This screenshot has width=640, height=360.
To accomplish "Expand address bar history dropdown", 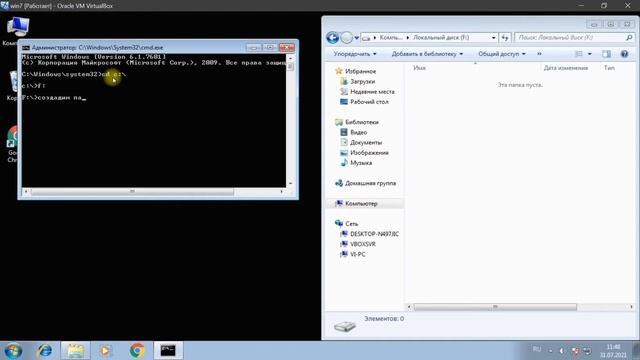I will pyautogui.click(x=493, y=38).
